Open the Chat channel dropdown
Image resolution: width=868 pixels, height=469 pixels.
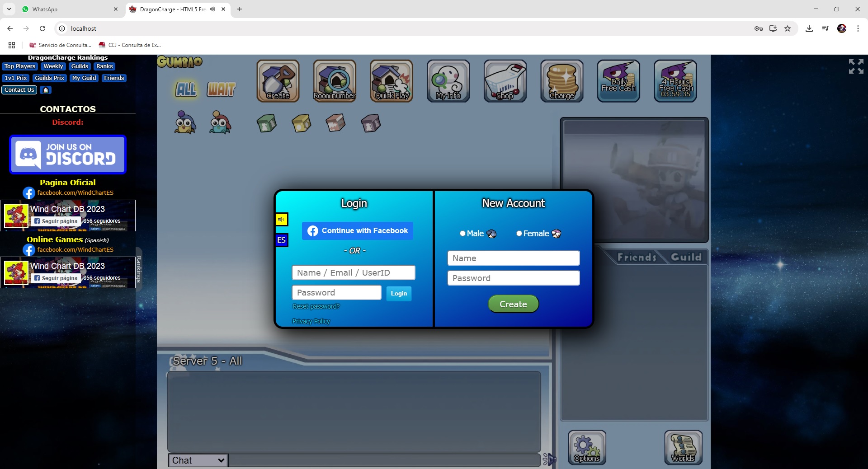197,460
